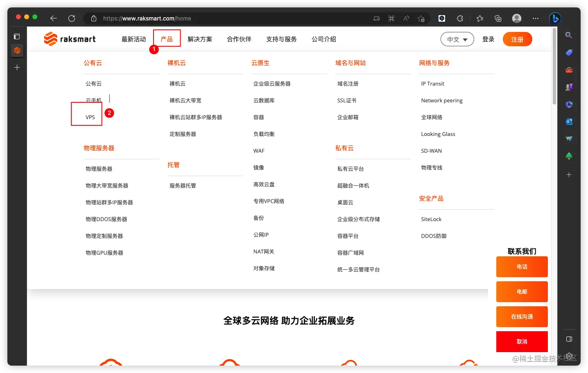Open the vertical tabs actions icon
This screenshot has height=373, width=588.
coord(17,36)
